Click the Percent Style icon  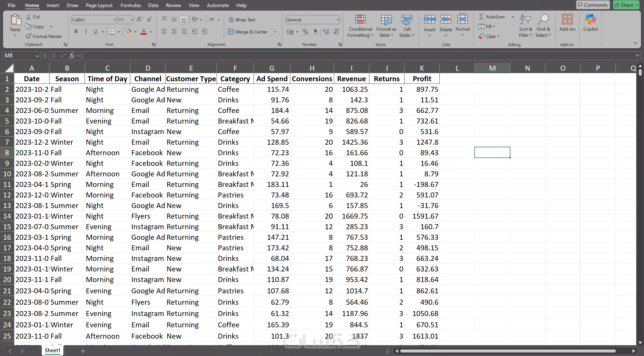(305, 32)
